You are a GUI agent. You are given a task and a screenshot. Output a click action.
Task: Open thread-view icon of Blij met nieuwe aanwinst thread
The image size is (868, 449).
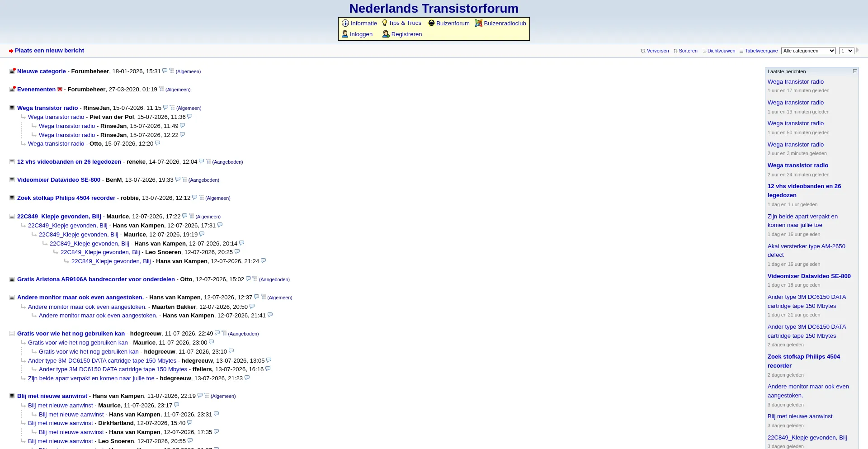click(x=207, y=396)
